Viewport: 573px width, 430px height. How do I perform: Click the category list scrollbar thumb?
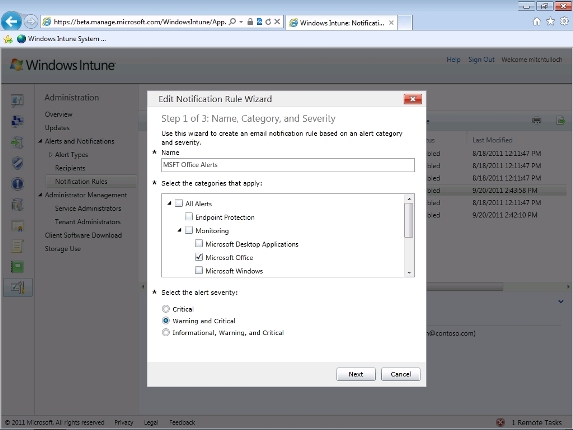point(409,220)
